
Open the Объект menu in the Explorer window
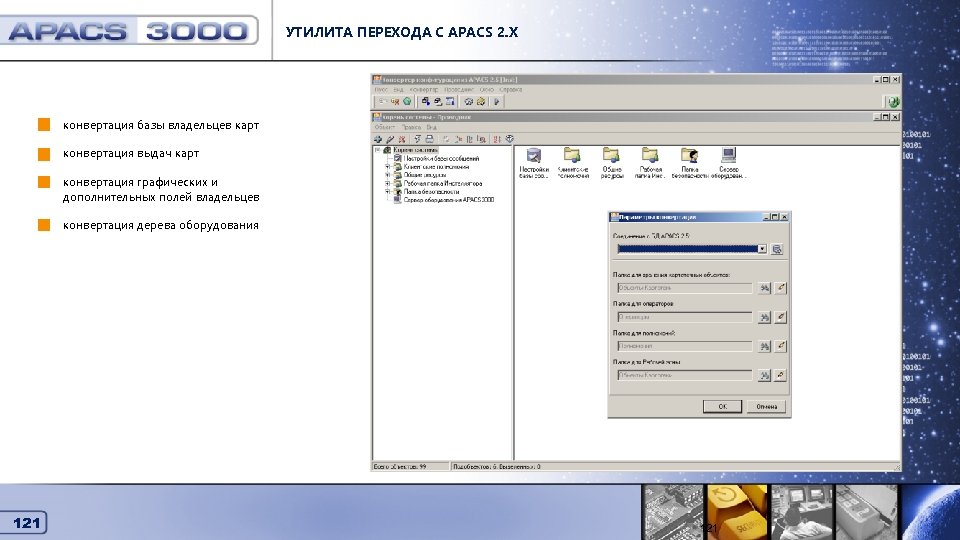point(385,127)
